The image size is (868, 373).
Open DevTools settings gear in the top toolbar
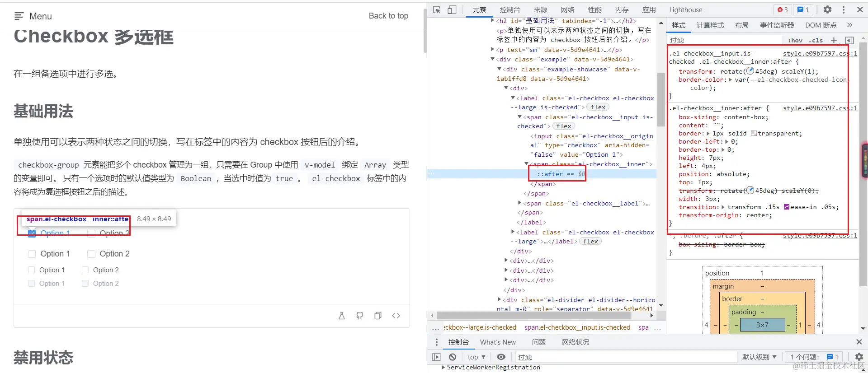(827, 9)
